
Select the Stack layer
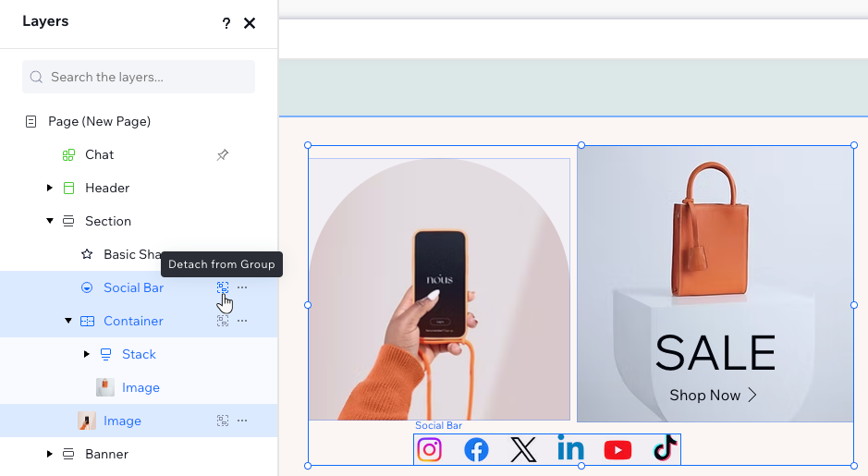139,354
